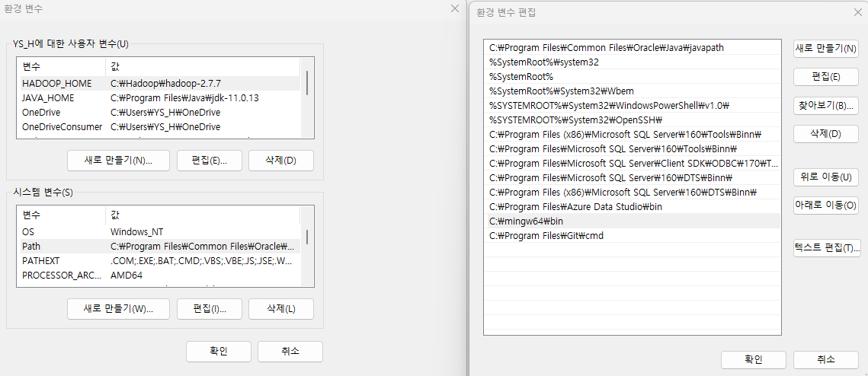Click the JAVA_HOME value jdk-11.0.13
868x376 pixels.
(184, 98)
